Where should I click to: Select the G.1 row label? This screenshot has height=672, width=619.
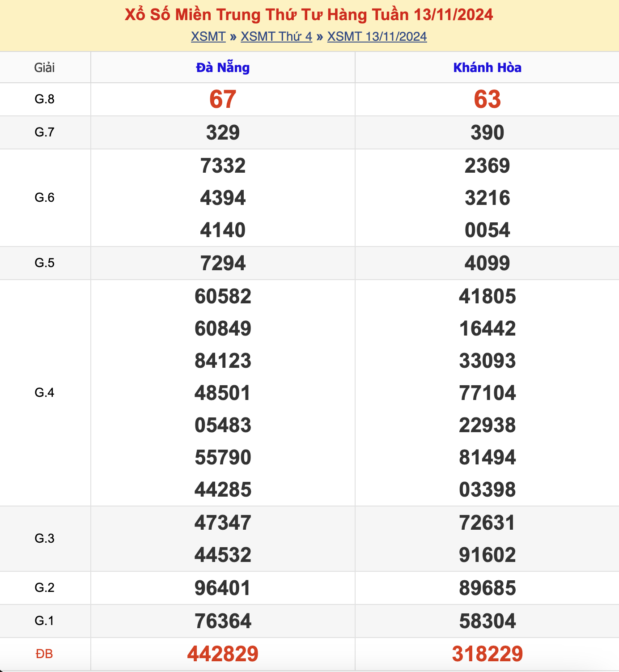[x=45, y=621]
